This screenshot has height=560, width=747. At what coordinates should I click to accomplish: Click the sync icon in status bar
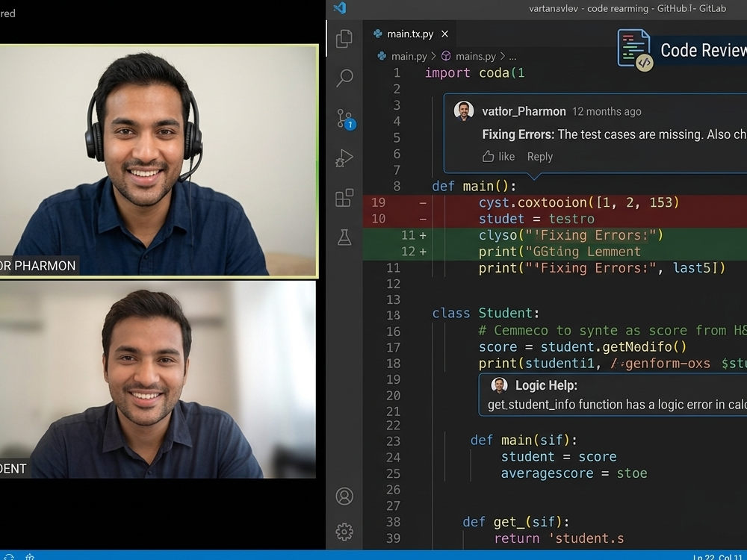8,556
